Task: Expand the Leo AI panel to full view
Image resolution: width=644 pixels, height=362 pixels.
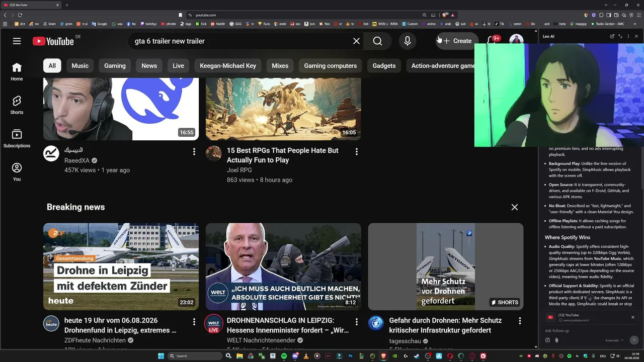Action: [620, 36]
